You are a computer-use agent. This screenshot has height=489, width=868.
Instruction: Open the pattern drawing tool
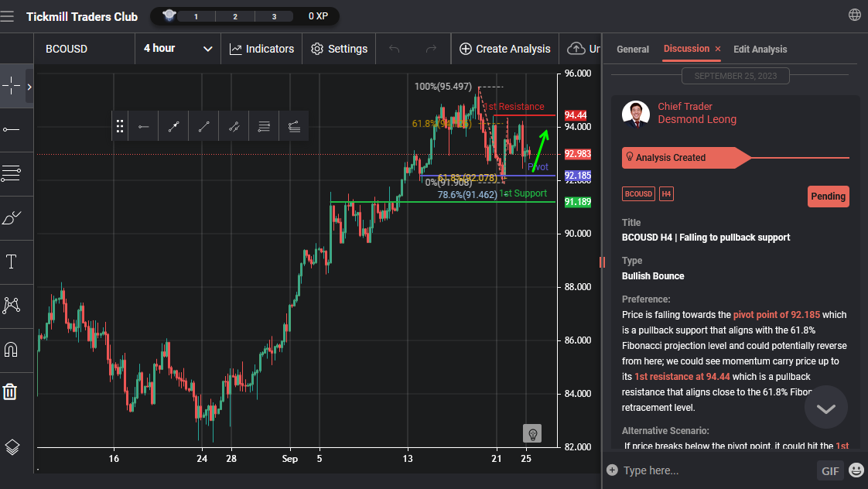(11, 305)
